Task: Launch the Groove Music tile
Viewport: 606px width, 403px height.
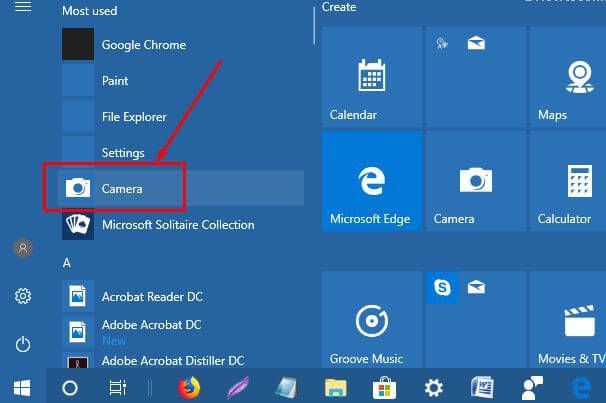Action: click(x=372, y=320)
